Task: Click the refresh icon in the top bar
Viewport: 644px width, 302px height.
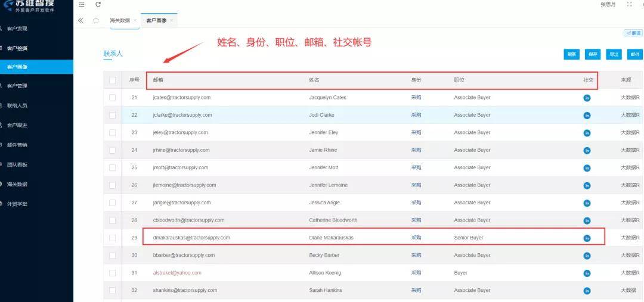Action: [x=98, y=5]
